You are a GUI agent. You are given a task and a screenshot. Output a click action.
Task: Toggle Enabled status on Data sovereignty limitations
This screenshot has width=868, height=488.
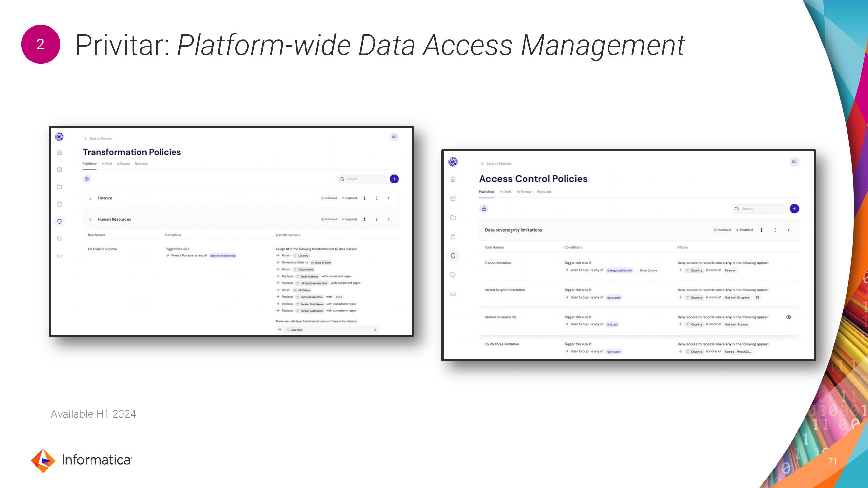point(745,230)
